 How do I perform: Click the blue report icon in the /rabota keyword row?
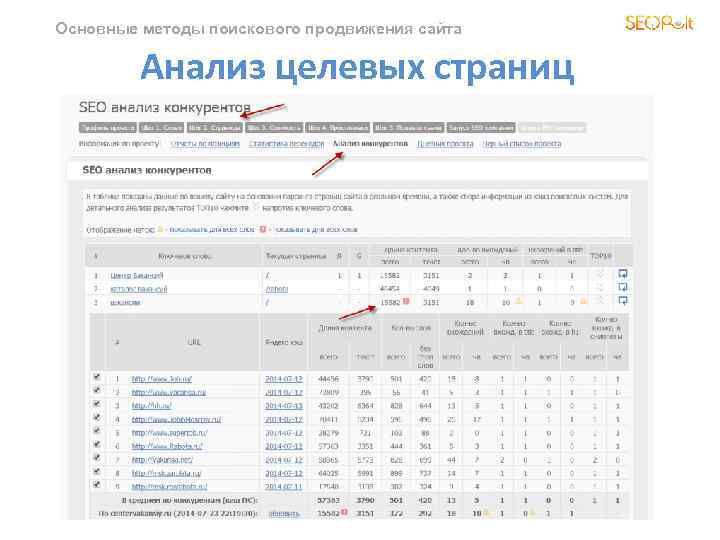click(623, 287)
